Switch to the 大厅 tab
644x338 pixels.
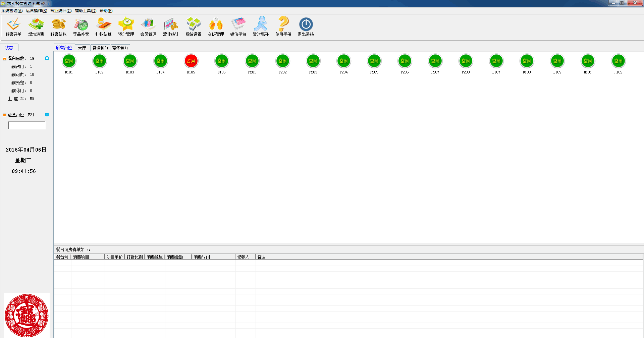82,48
